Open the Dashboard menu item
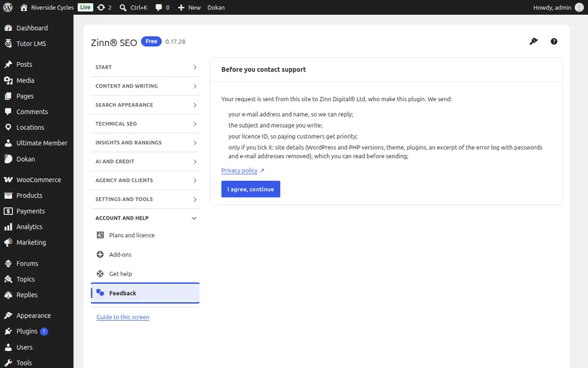The image size is (588, 368). [37, 28]
